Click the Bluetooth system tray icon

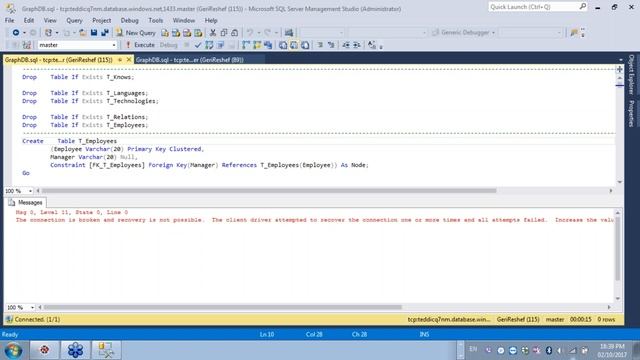pos(549,351)
